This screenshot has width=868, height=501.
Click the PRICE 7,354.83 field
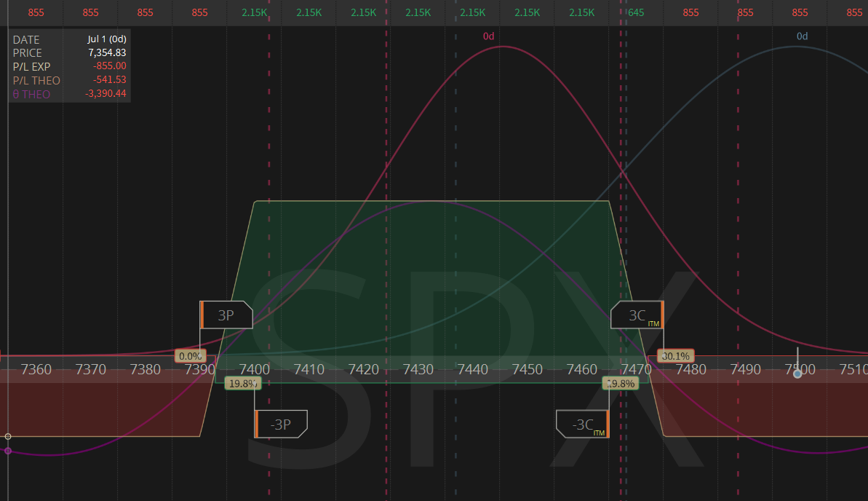69,52
